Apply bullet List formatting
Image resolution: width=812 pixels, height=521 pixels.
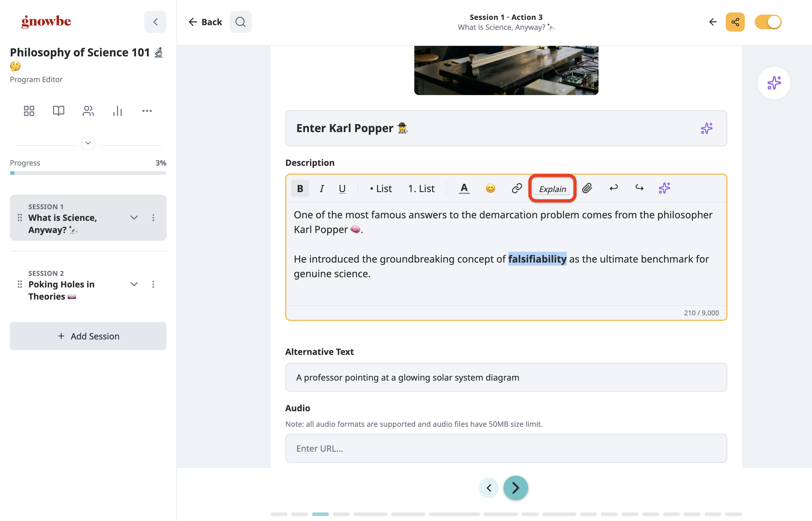click(x=381, y=188)
